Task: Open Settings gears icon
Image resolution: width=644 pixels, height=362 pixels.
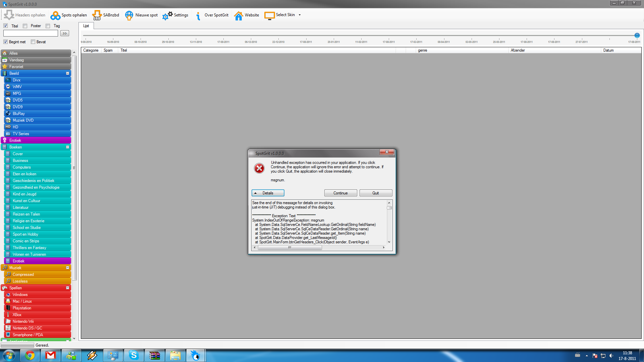Action: (x=167, y=15)
